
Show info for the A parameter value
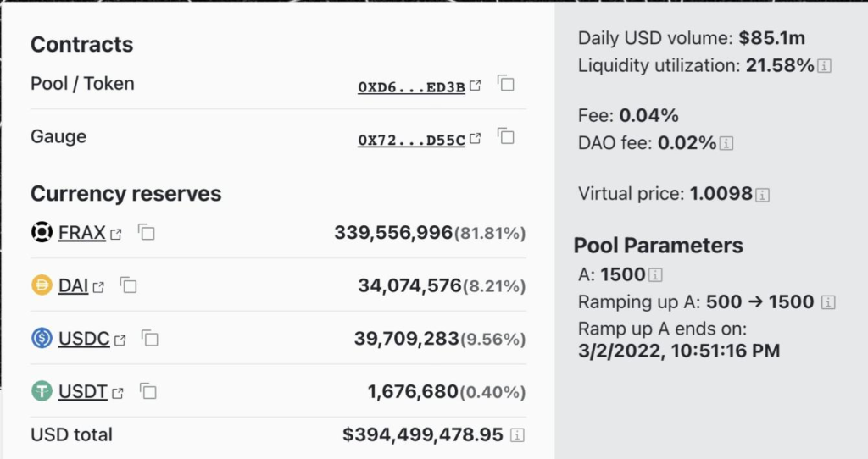(x=655, y=275)
